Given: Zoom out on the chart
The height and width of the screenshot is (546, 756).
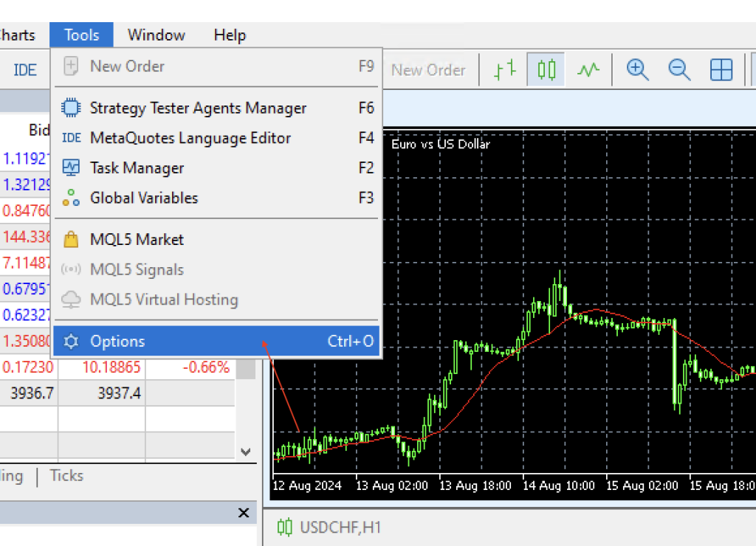Looking at the screenshot, I should click(x=679, y=70).
